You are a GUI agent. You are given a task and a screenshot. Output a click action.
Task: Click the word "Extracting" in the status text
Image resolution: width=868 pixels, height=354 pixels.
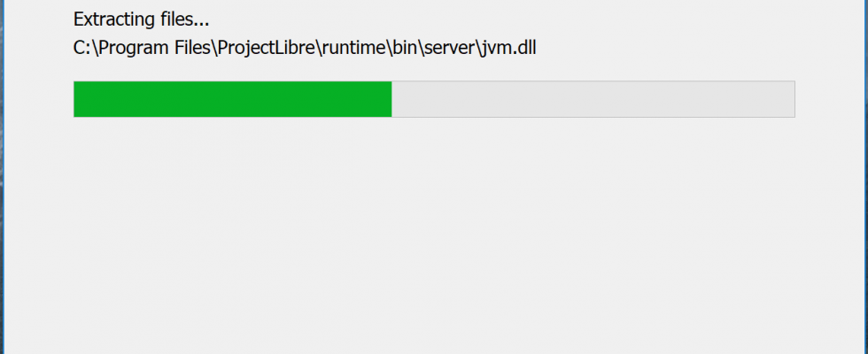(x=113, y=19)
